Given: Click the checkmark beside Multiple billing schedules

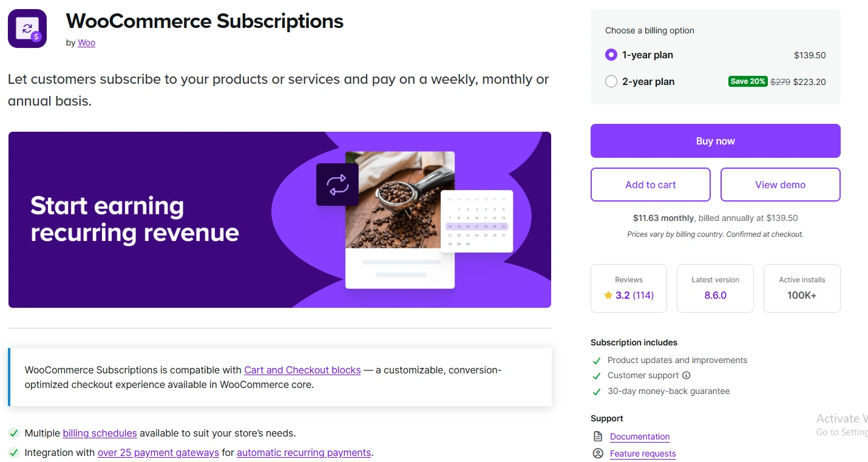Looking at the screenshot, I should tap(13, 433).
